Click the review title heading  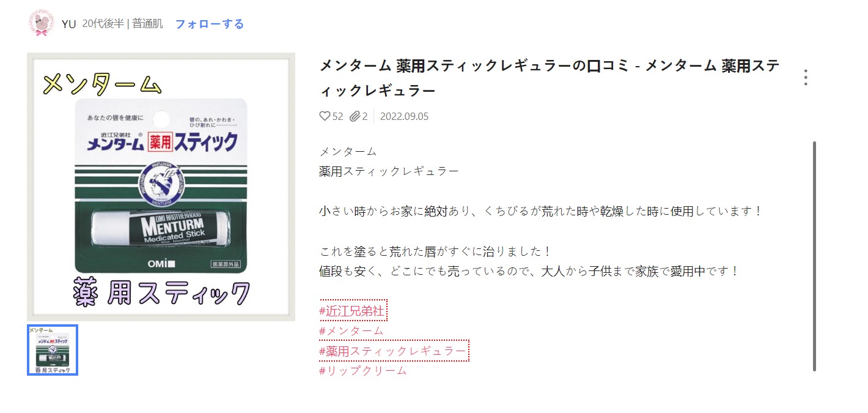point(550,78)
